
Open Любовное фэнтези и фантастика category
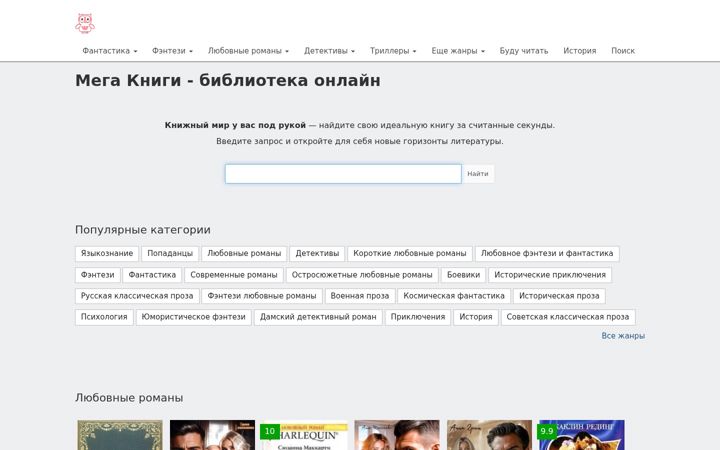547,253
